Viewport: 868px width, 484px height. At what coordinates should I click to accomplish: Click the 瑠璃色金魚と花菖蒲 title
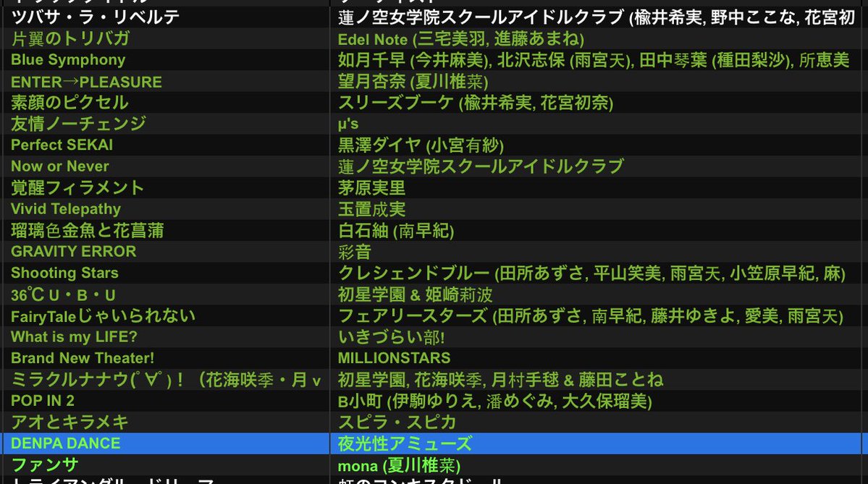88,231
